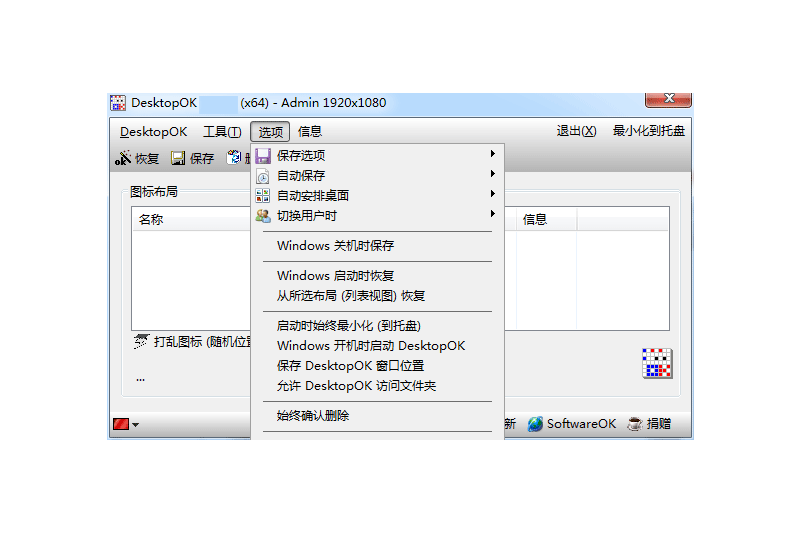800x533 pixels.
Task: Click the 捐赠 coffee cup icon
Action: (x=634, y=424)
